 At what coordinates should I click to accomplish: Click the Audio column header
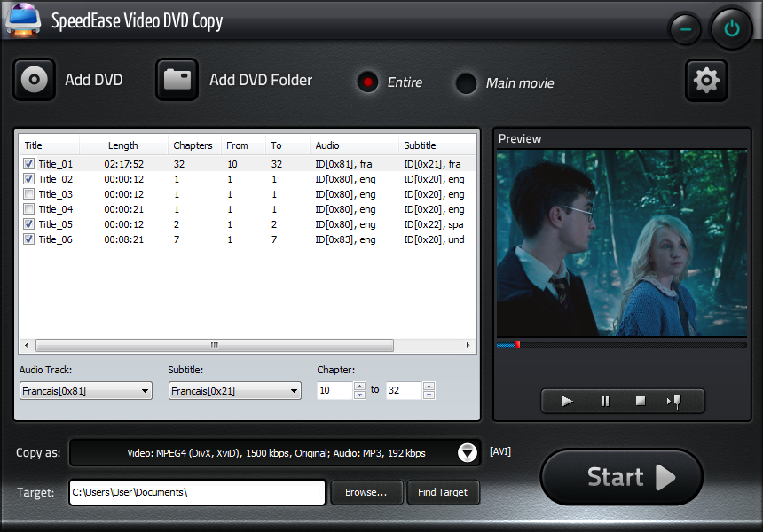354,145
